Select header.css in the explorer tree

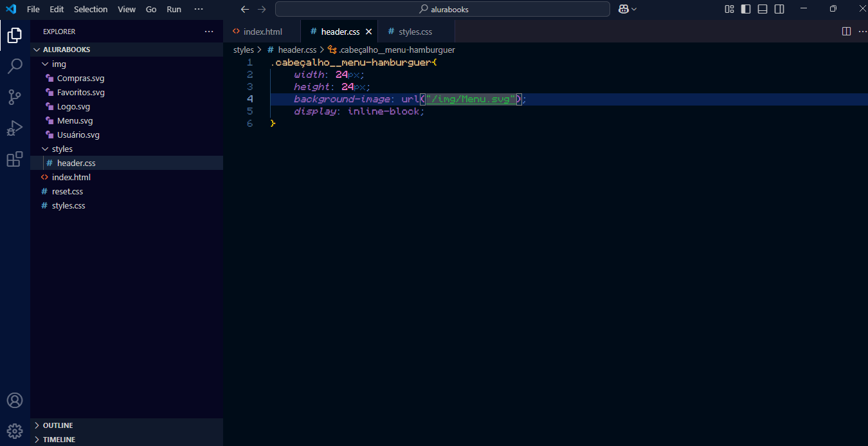tap(127, 163)
